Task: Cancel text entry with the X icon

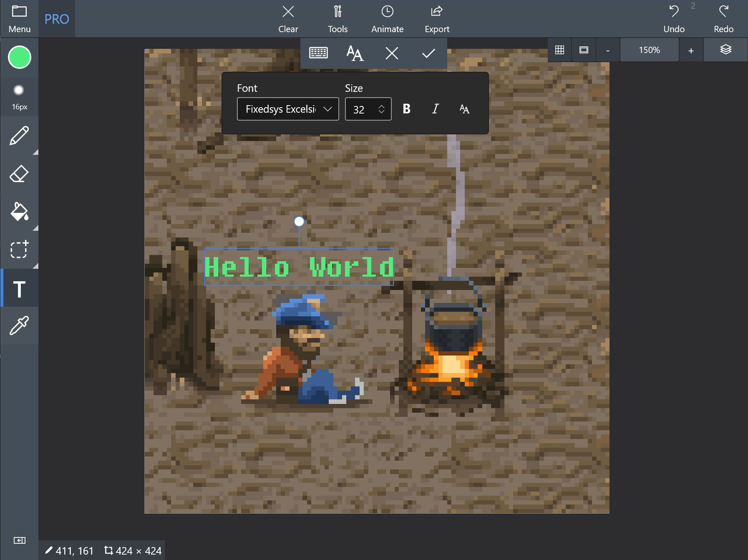Action: [391, 53]
